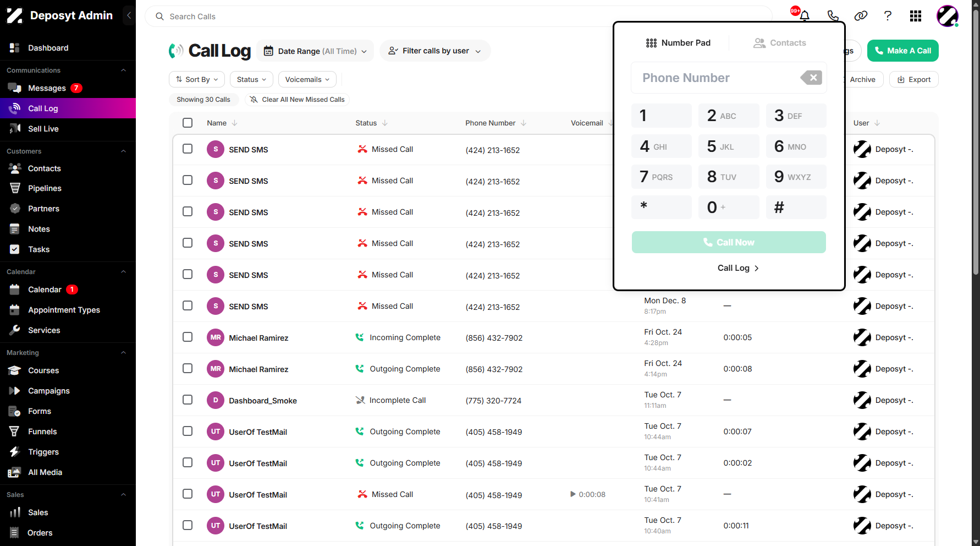Screen dimensions: 980x546
Task: Open the Filter calls by user dropdown
Action: pyautogui.click(x=435, y=51)
